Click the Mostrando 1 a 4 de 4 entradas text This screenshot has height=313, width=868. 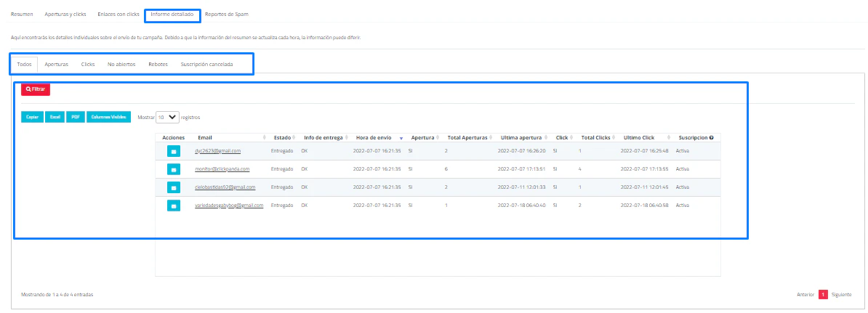[x=57, y=295]
